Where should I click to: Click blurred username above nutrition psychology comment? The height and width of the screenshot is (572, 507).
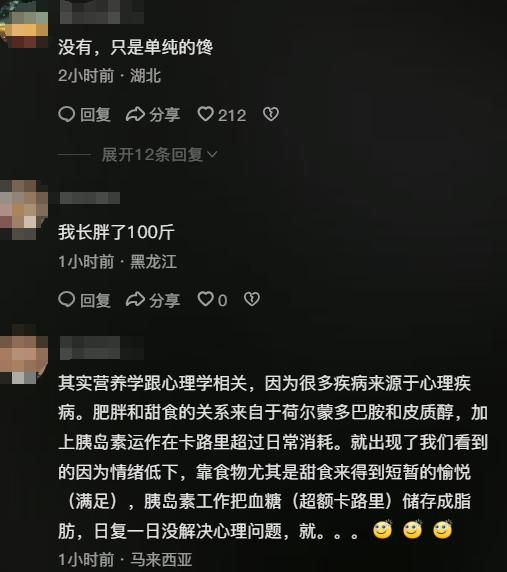(x=101, y=348)
